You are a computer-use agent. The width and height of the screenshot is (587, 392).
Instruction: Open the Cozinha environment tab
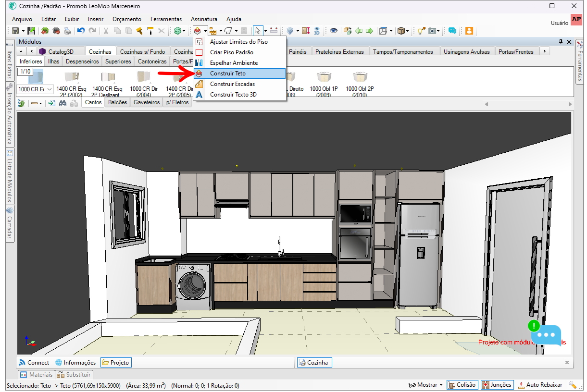[x=314, y=363]
